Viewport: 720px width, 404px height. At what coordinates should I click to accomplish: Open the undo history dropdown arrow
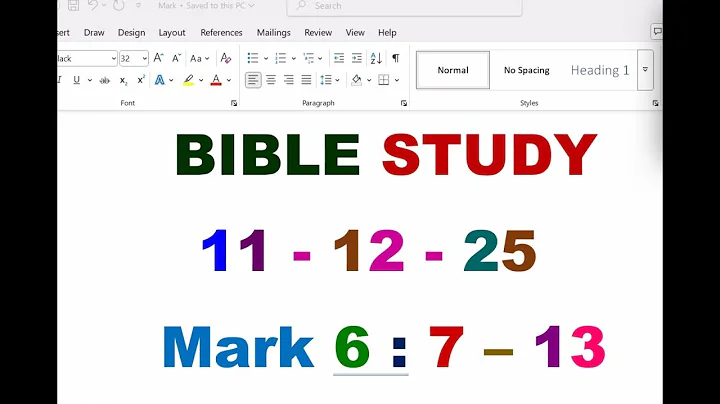point(104,6)
